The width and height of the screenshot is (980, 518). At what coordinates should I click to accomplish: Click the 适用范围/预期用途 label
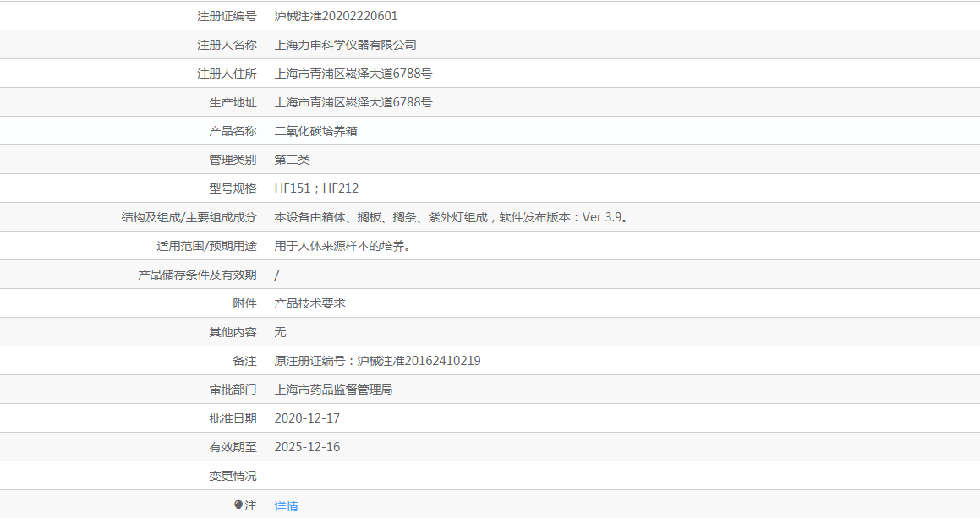click(207, 246)
